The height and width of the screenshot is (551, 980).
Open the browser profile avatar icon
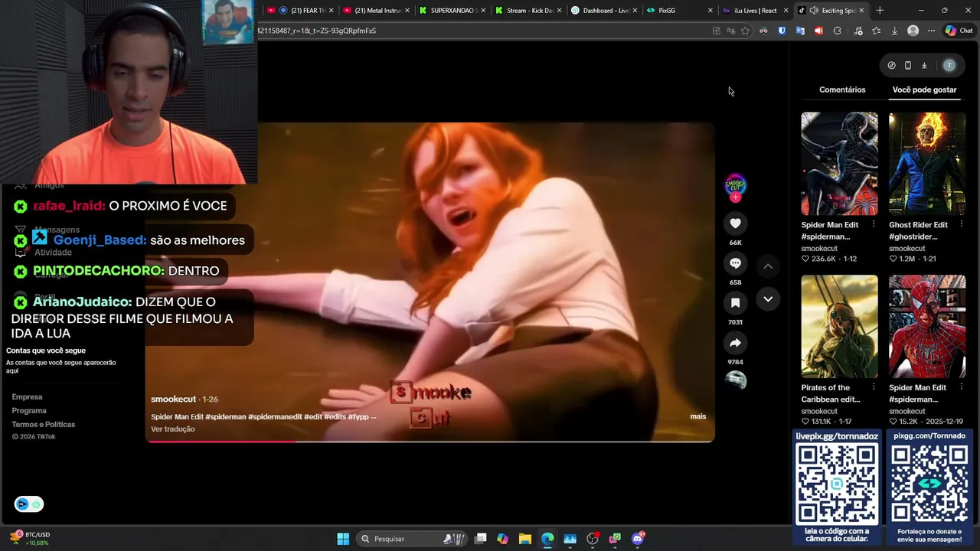pyautogui.click(x=913, y=31)
